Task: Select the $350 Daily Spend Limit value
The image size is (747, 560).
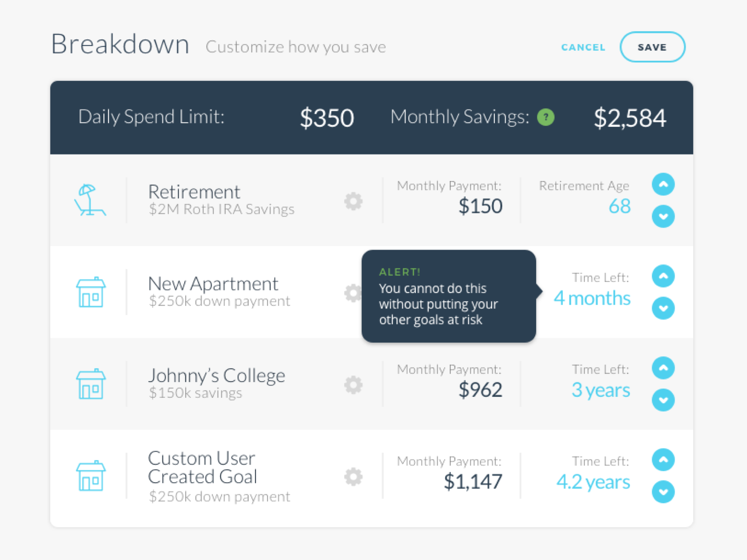Action: click(326, 118)
